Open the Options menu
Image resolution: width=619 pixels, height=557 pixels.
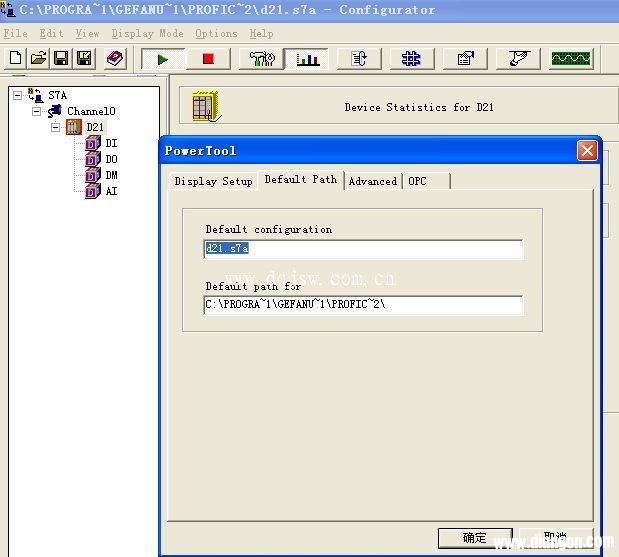point(216,33)
